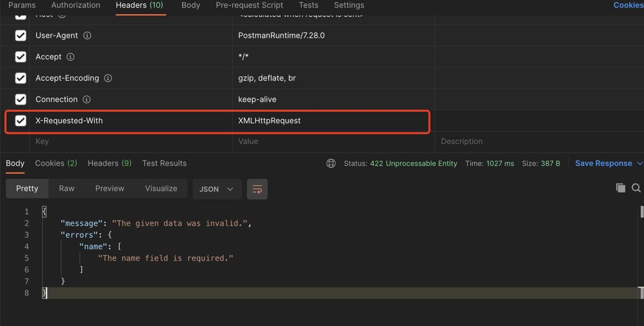This screenshot has height=326, width=644.
Task: Uncheck the Accept-Encoding header checkbox
Action: point(20,78)
